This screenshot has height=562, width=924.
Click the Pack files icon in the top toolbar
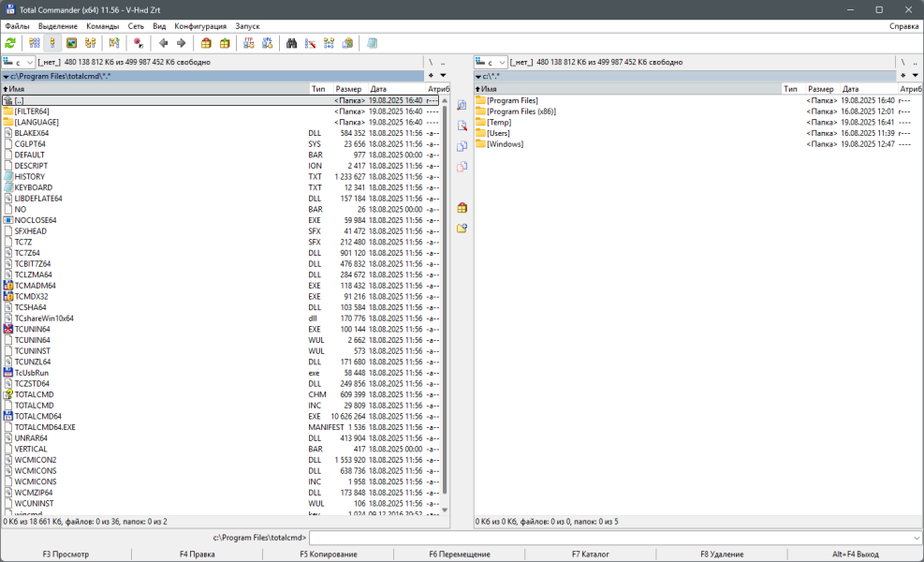pyautogui.click(x=206, y=43)
